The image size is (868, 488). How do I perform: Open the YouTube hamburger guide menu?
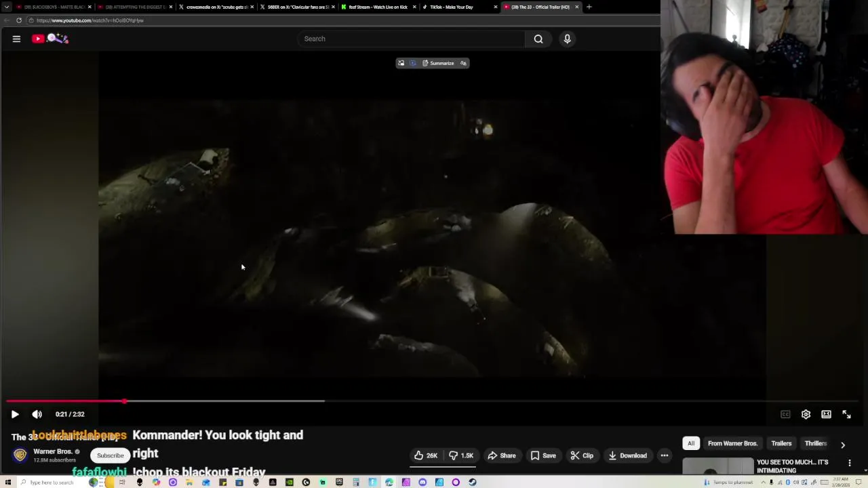click(16, 39)
